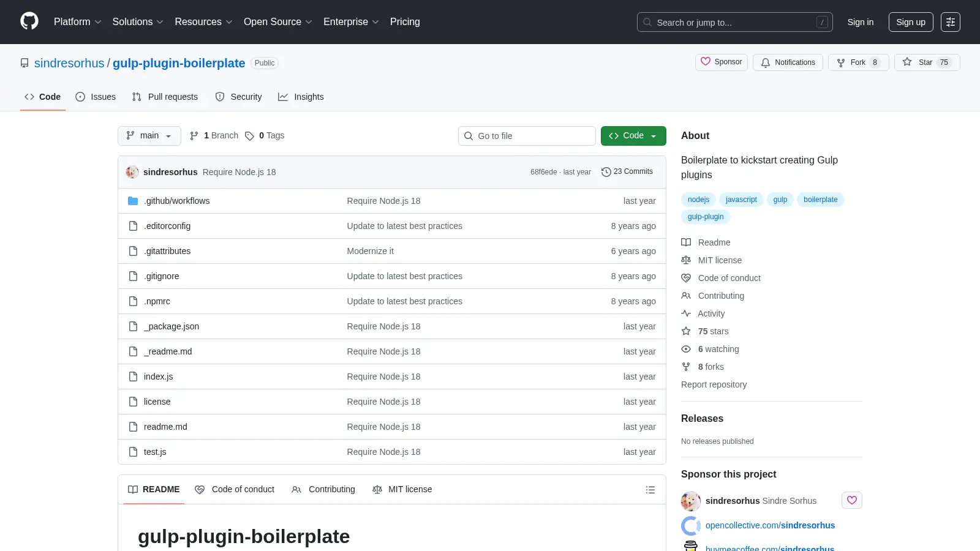Select the Code of conduct tab in README panel

coord(235,489)
